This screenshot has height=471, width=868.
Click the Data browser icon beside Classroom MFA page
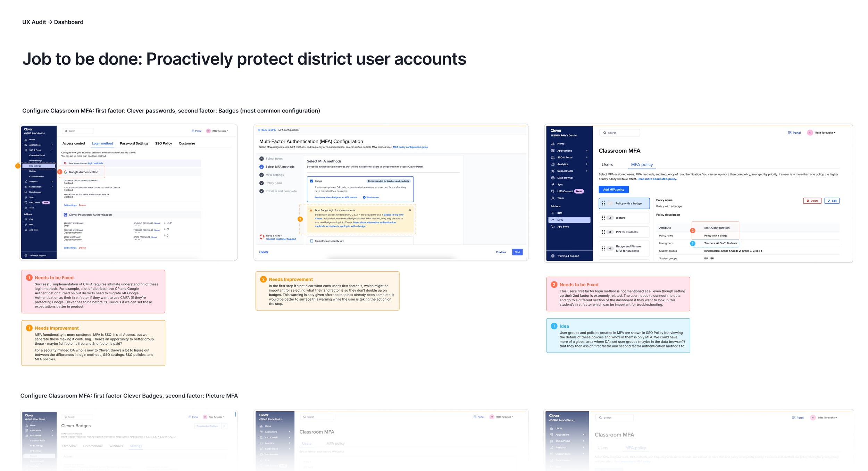(x=553, y=178)
